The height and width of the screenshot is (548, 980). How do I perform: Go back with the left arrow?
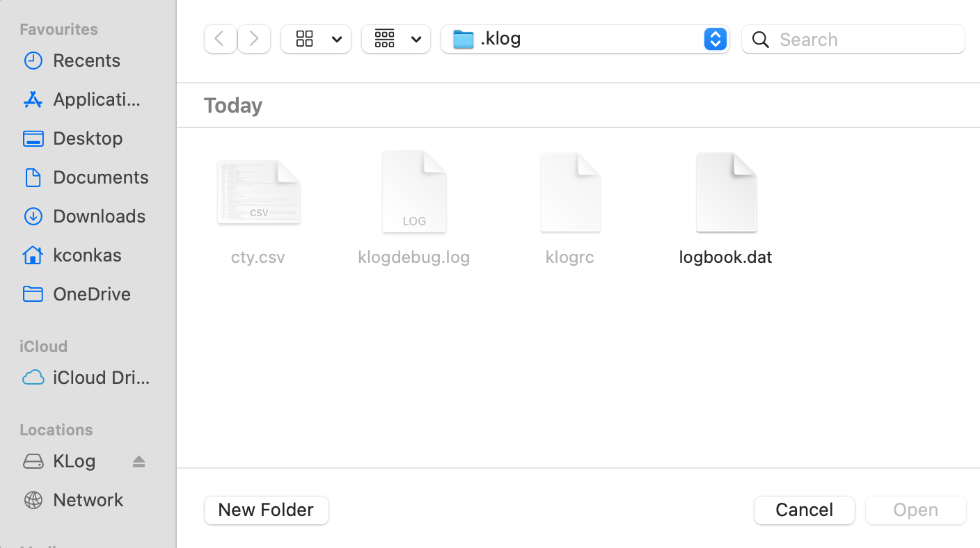[220, 39]
